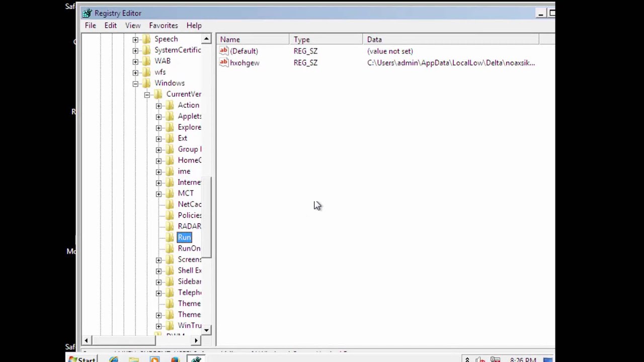Select the hxohgew value string icon
The width and height of the screenshot is (644, 362).
[224, 62]
